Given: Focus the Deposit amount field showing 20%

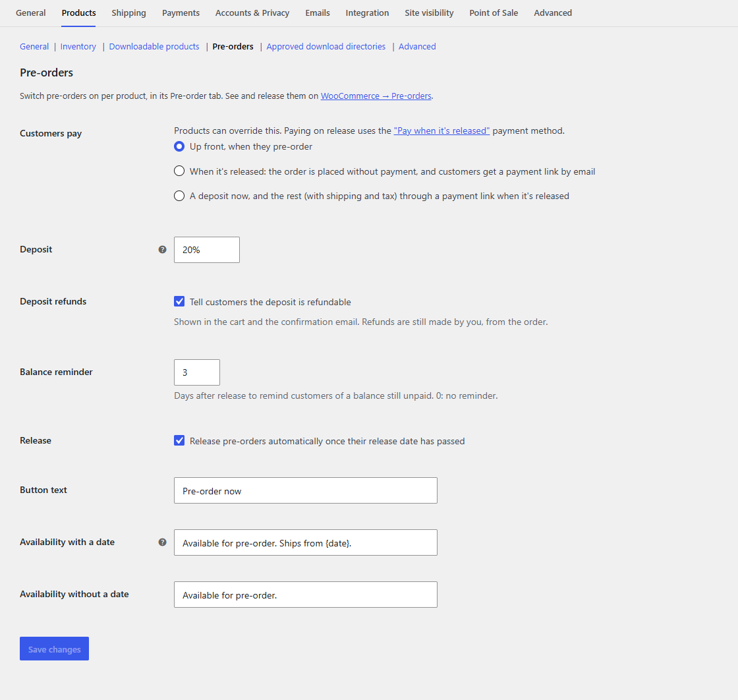Looking at the screenshot, I should pos(207,250).
